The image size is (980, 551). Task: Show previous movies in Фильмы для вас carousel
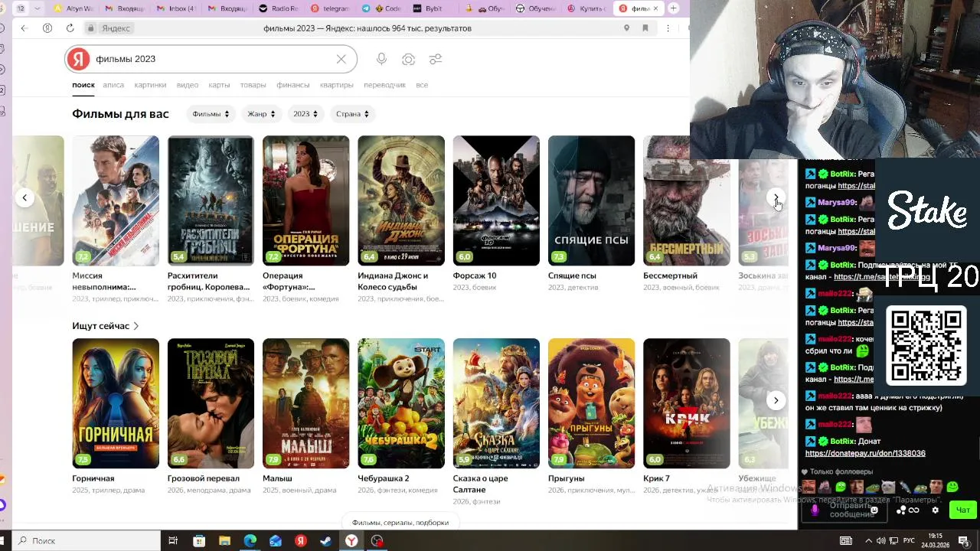click(x=24, y=197)
